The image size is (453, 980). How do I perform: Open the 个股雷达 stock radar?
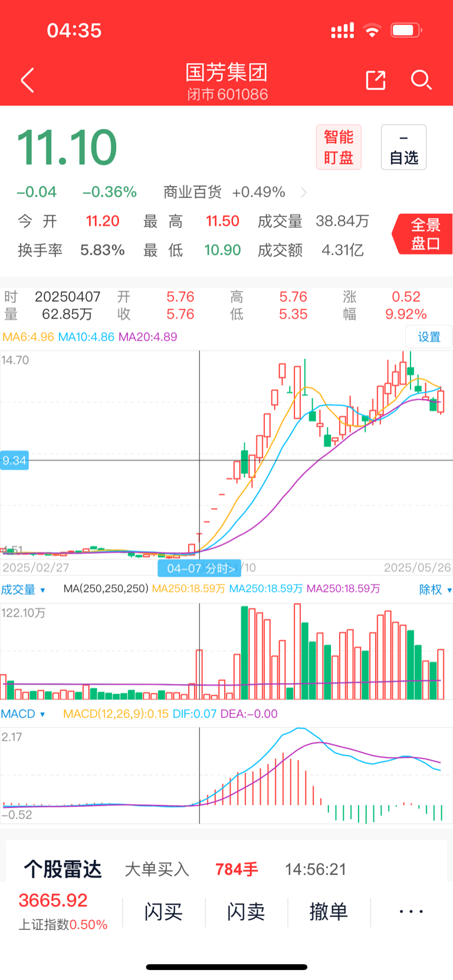63,869
